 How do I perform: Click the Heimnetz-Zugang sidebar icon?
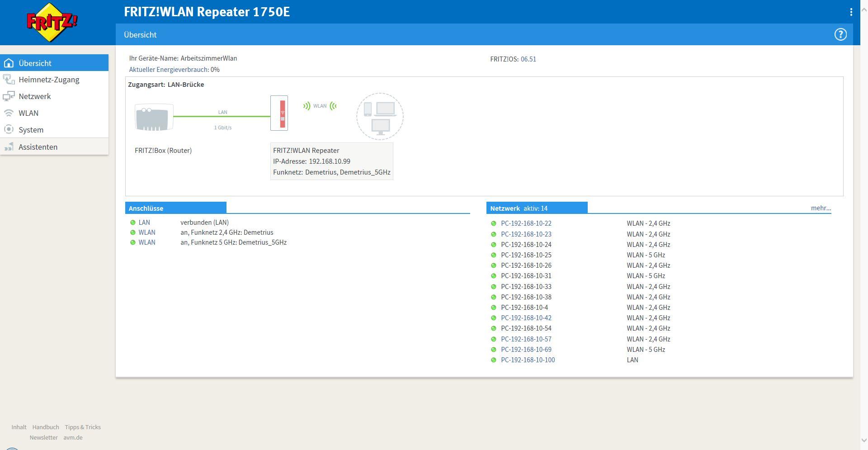[x=9, y=80]
